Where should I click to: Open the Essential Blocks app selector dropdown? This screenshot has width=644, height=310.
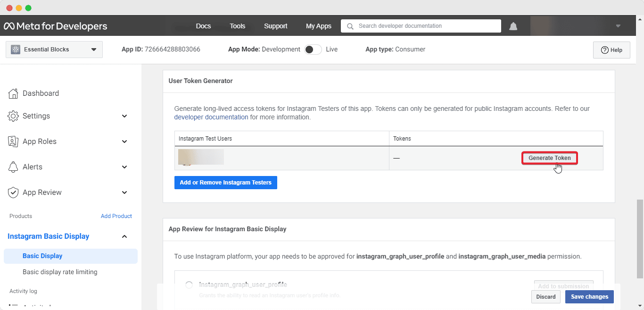[54, 50]
